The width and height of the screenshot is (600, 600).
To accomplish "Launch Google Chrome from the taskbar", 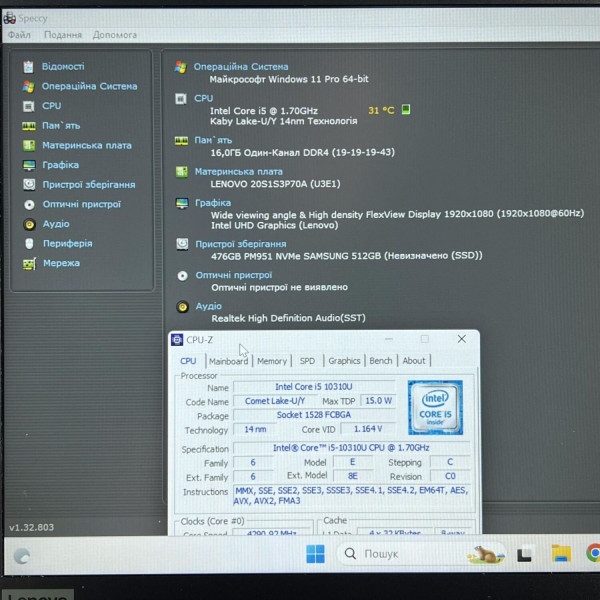I will coord(593,553).
